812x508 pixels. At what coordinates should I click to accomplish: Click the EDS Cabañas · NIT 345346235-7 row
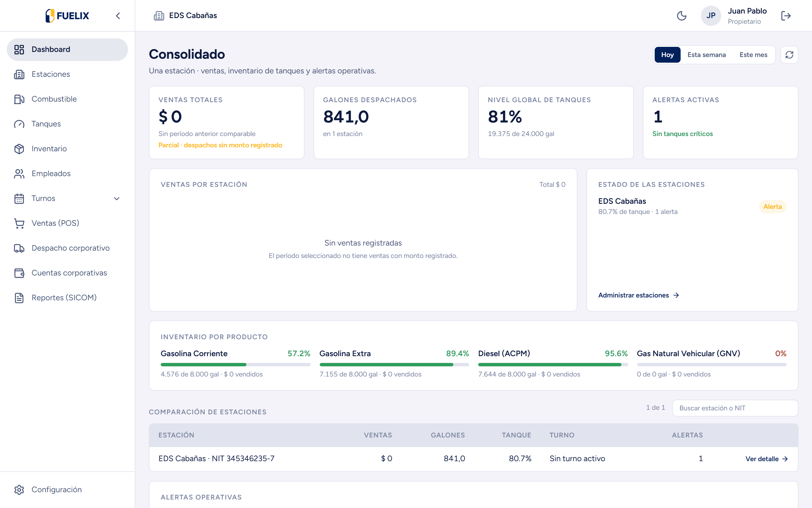[473, 459]
